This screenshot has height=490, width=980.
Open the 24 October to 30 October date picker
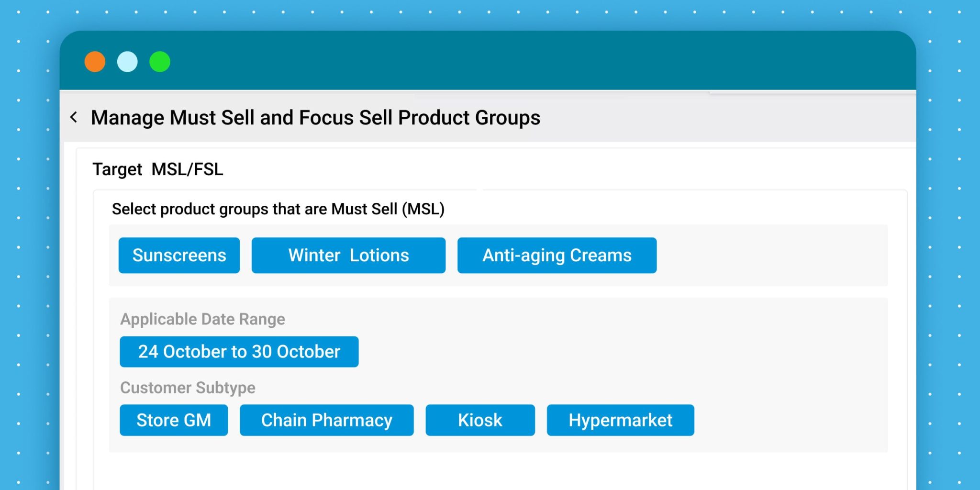239,352
